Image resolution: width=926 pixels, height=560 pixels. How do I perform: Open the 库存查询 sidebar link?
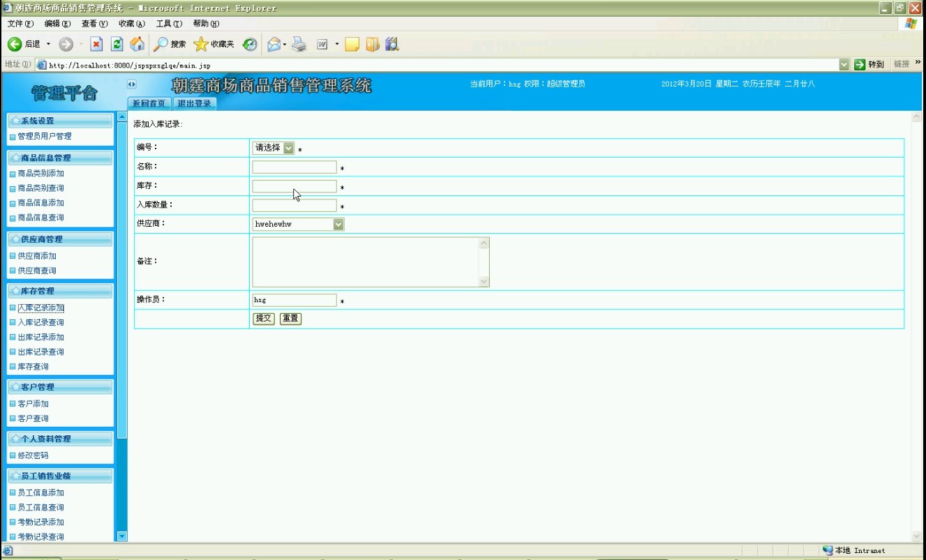tap(33, 367)
